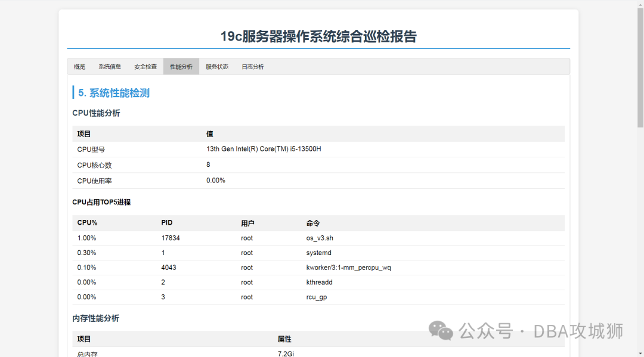Click the CPU usage value 0.00%

click(x=216, y=180)
